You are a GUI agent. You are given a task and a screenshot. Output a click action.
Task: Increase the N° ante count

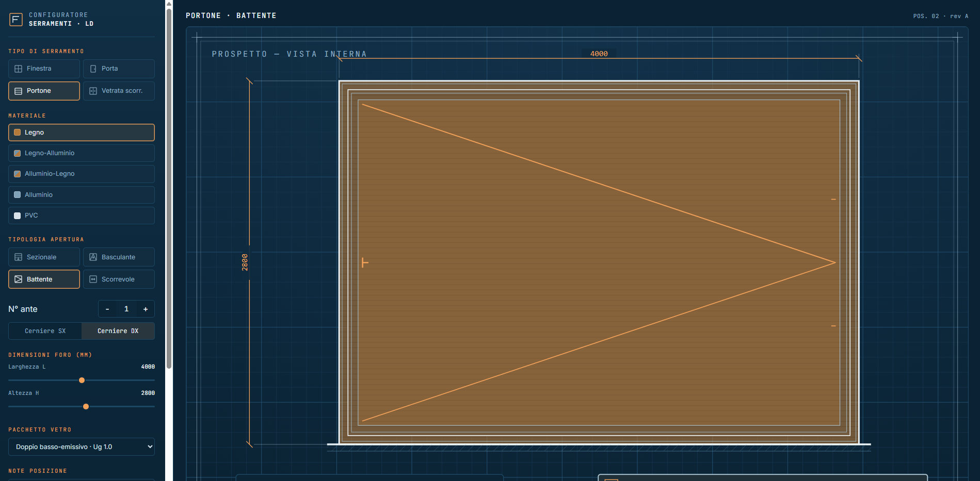pos(146,309)
